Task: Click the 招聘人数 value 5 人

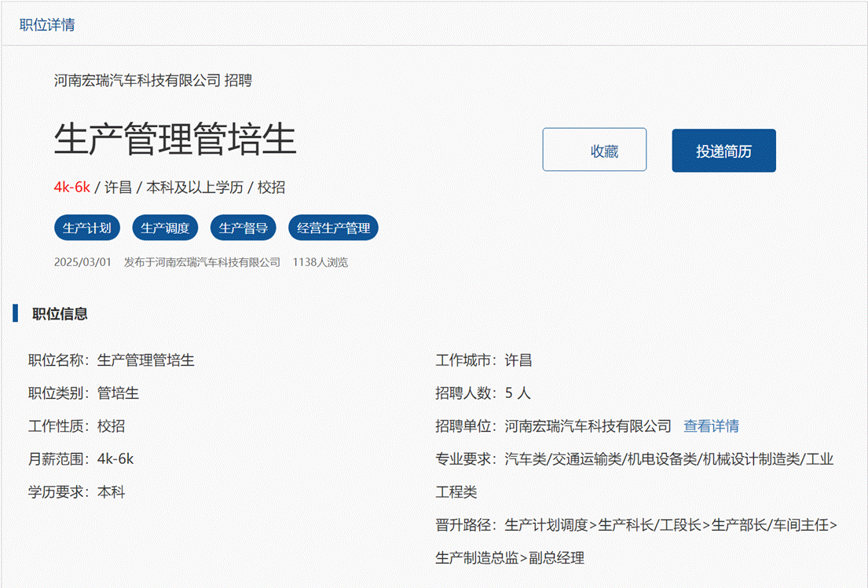Action: 518,393
